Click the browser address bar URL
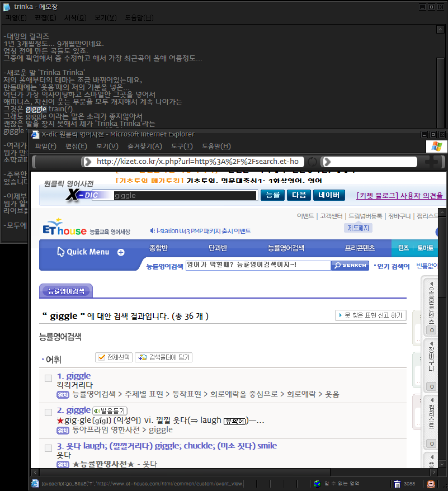 pyautogui.click(x=197, y=162)
